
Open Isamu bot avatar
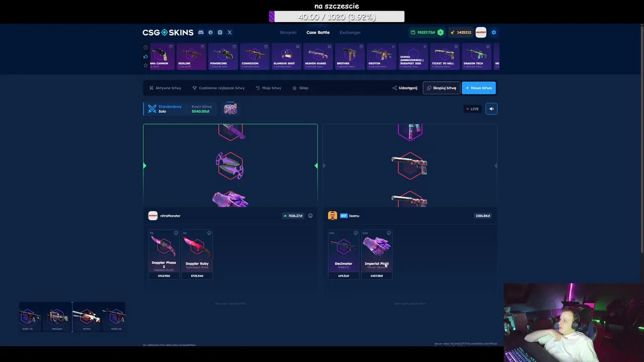pos(333,216)
